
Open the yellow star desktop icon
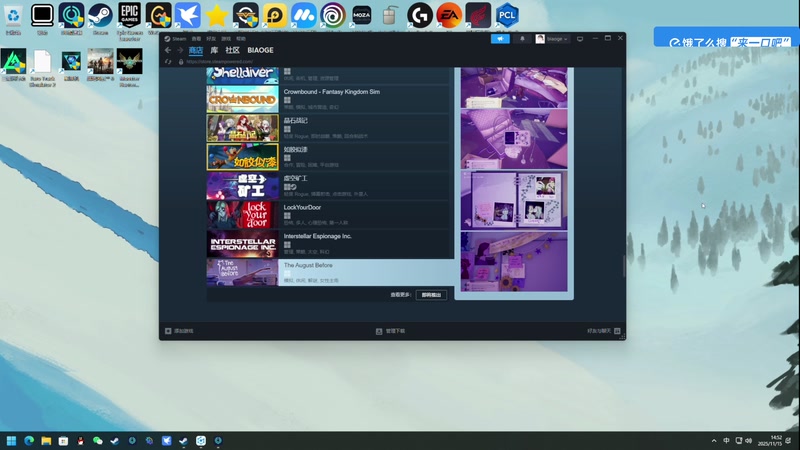pos(216,15)
